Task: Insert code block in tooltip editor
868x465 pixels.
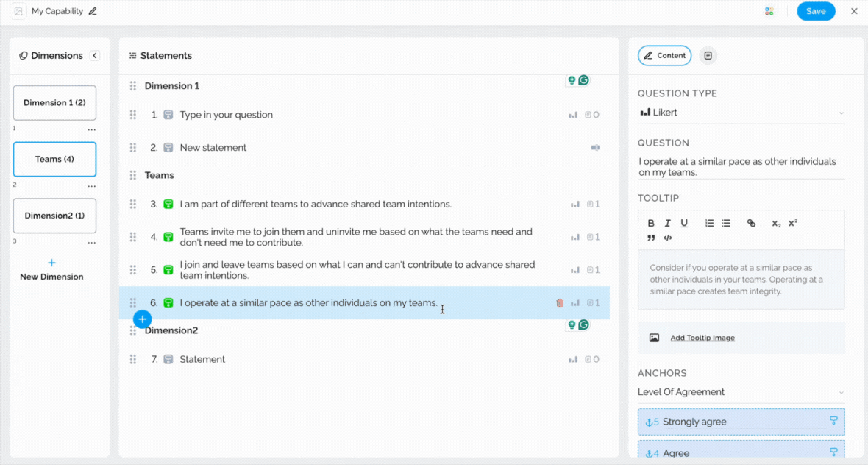Action: (668, 238)
